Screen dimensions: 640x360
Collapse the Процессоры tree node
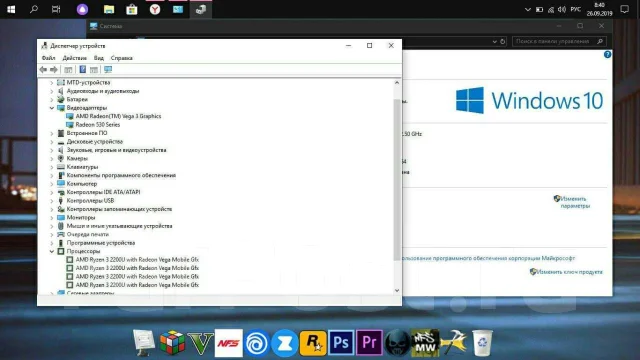pos(52,251)
